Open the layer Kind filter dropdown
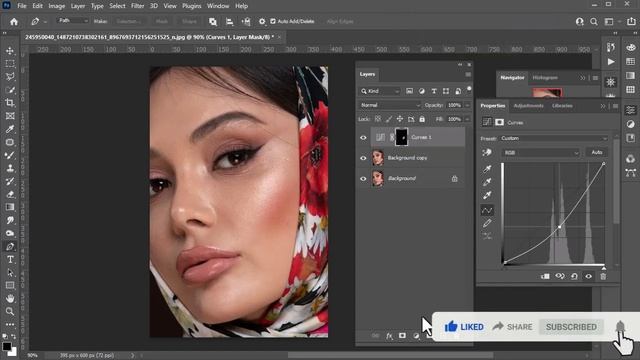 pos(380,91)
